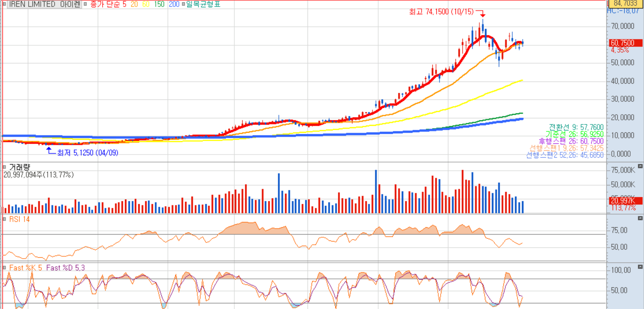Click the 기준선 26: 56,9250 legend line

click(x=575, y=134)
